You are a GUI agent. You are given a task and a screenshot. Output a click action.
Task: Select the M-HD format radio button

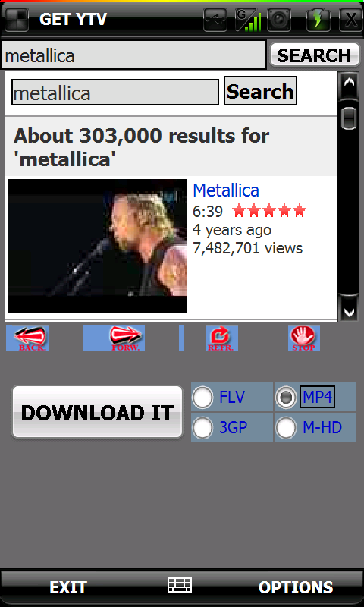(286, 428)
